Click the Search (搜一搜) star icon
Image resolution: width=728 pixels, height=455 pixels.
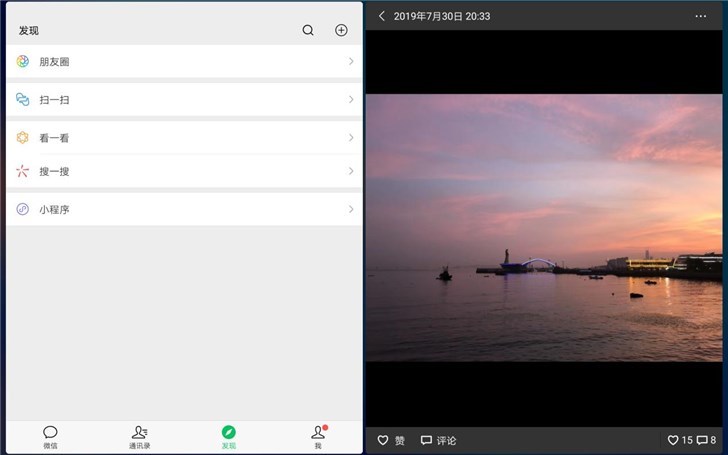click(x=23, y=171)
